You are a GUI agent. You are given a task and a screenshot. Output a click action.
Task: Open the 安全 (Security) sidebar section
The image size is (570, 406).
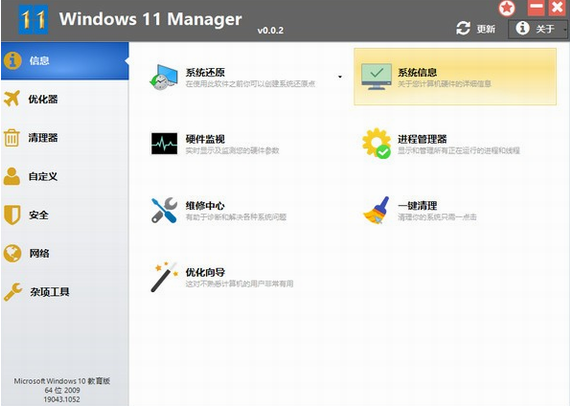65,215
